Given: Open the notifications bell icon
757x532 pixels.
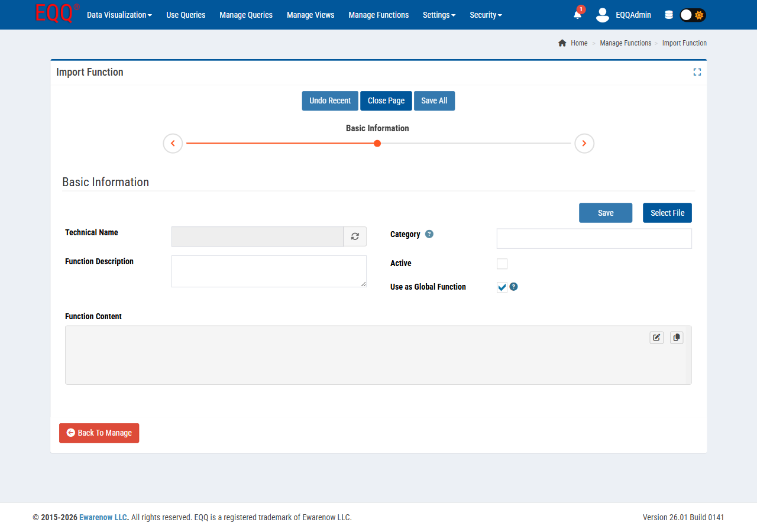Looking at the screenshot, I should coord(577,15).
